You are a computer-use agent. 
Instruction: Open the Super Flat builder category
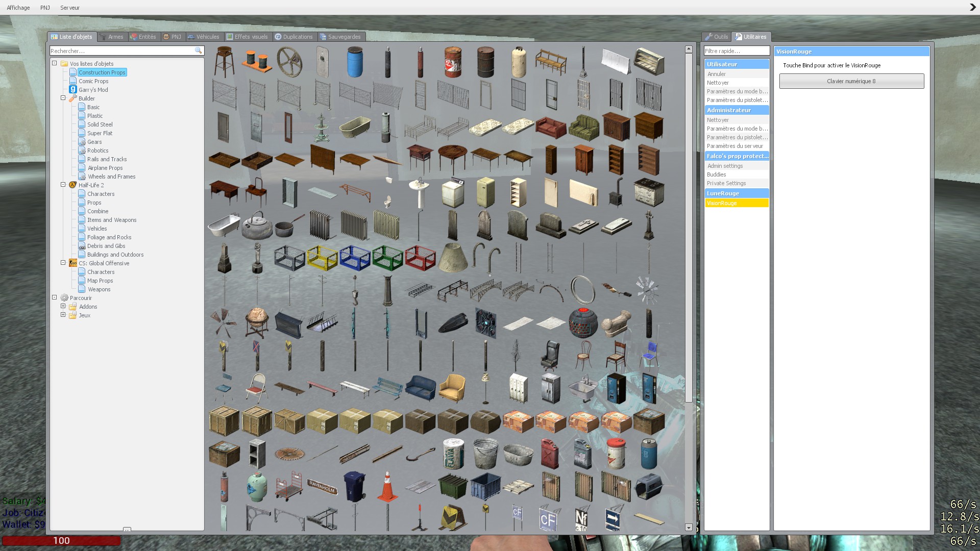coord(100,133)
